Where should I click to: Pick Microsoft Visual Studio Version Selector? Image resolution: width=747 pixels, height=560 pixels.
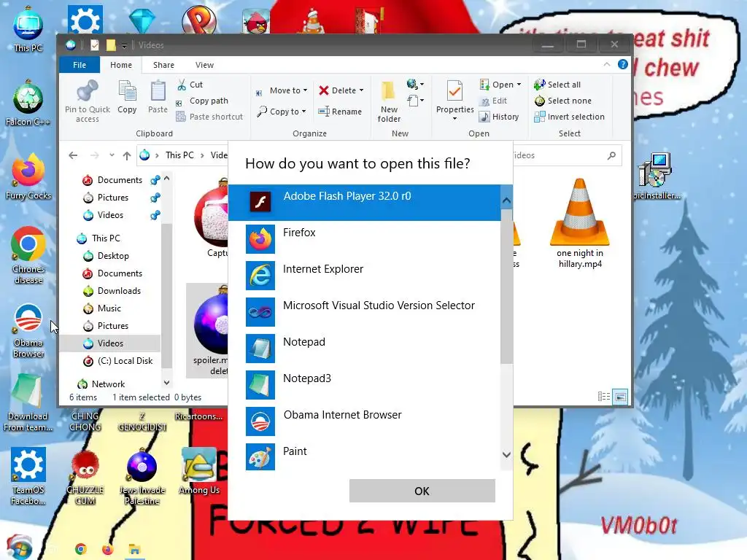click(365, 312)
